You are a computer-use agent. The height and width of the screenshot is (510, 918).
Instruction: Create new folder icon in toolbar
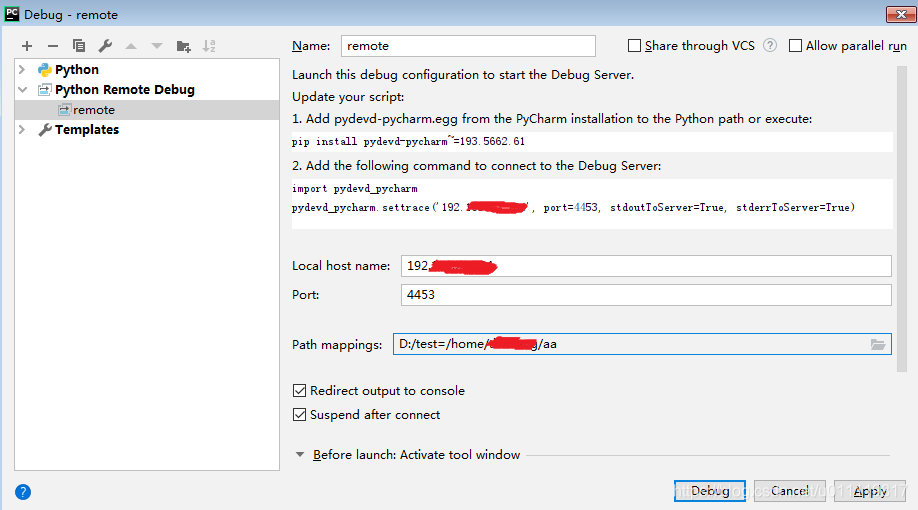pos(183,46)
